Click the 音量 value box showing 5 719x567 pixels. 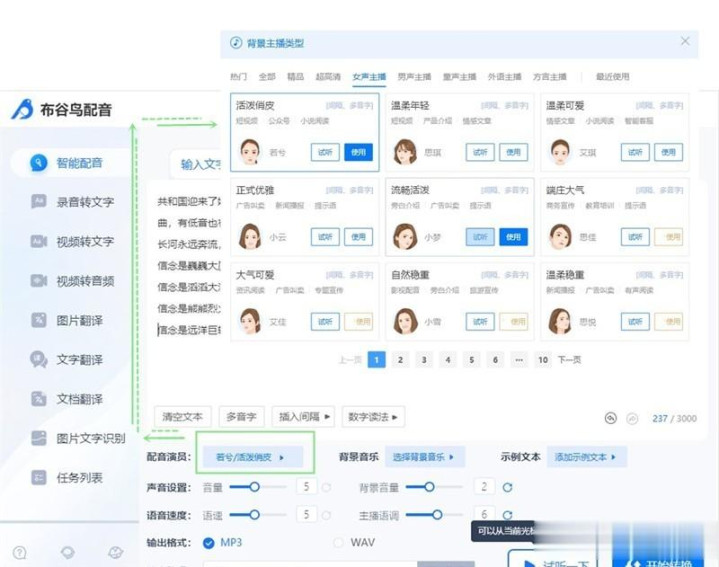(x=306, y=487)
